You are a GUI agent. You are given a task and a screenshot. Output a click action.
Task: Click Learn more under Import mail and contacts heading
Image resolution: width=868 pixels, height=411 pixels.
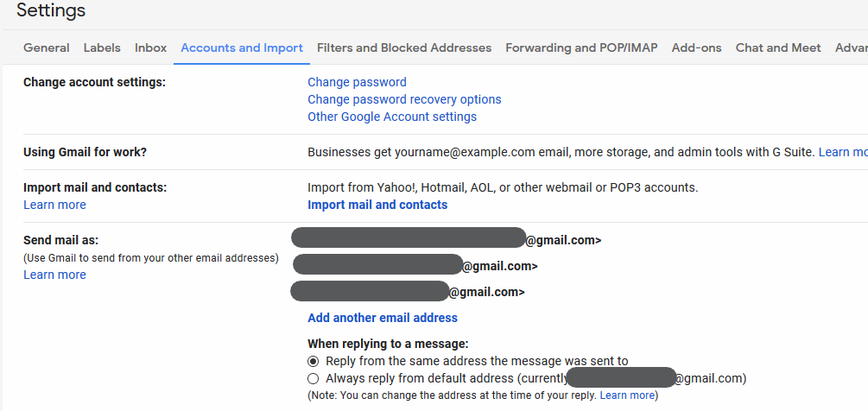54,205
